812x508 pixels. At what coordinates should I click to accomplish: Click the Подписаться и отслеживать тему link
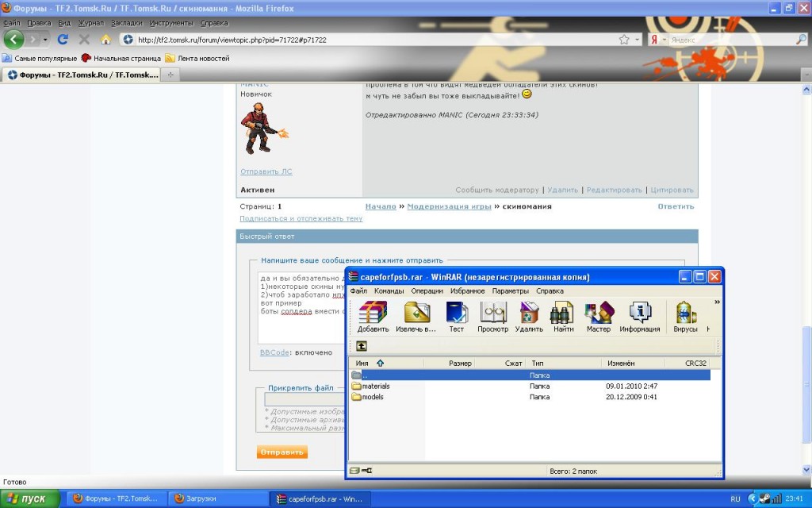(301, 219)
